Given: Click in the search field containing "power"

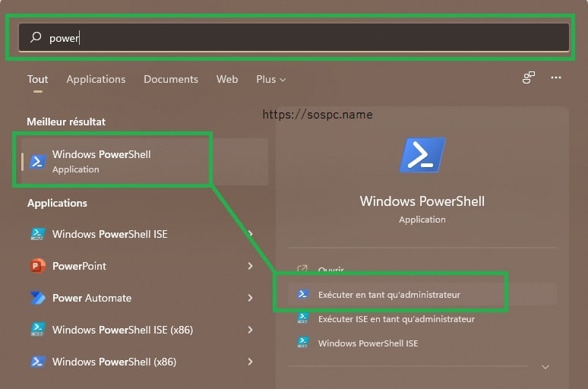Looking at the screenshot, I should coord(294,37).
